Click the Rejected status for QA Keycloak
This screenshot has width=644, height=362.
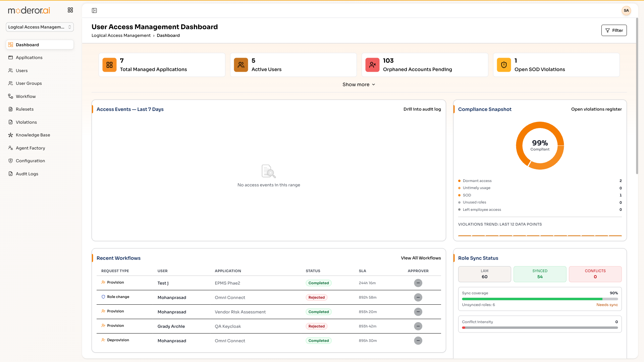coord(316,326)
